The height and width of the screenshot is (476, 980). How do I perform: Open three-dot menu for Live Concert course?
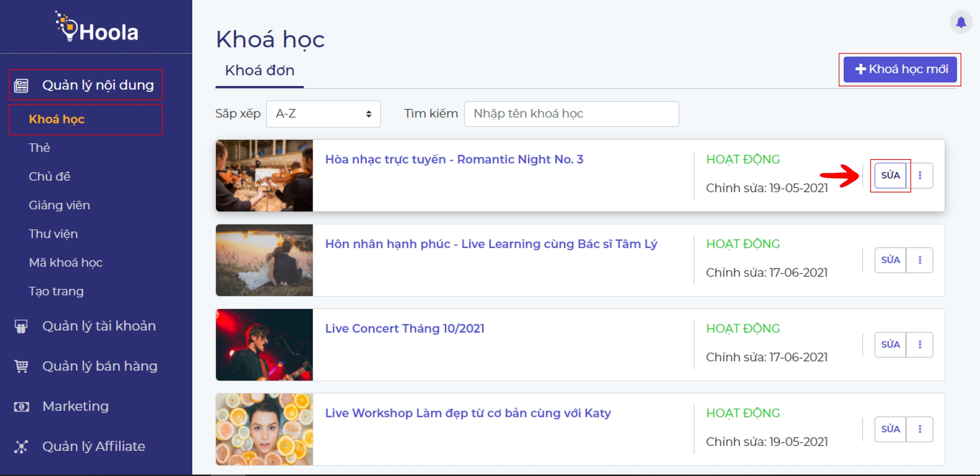pyautogui.click(x=920, y=345)
